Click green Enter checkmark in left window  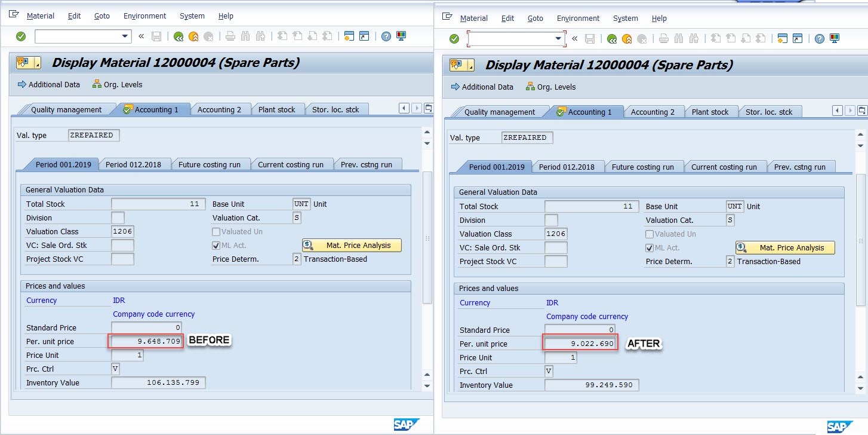[x=21, y=36]
